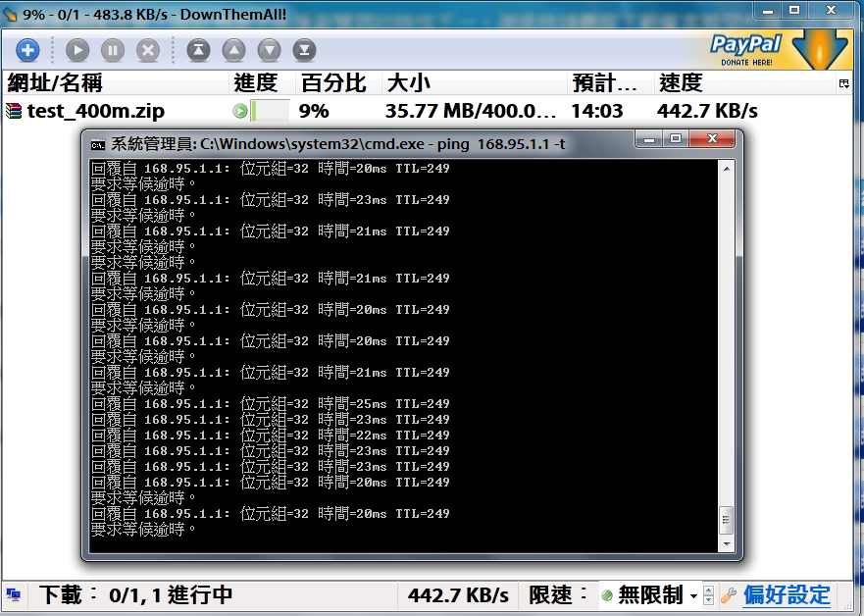Pause the download with the pause icon
The height and width of the screenshot is (616, 864).
click(x=113, y=51)
